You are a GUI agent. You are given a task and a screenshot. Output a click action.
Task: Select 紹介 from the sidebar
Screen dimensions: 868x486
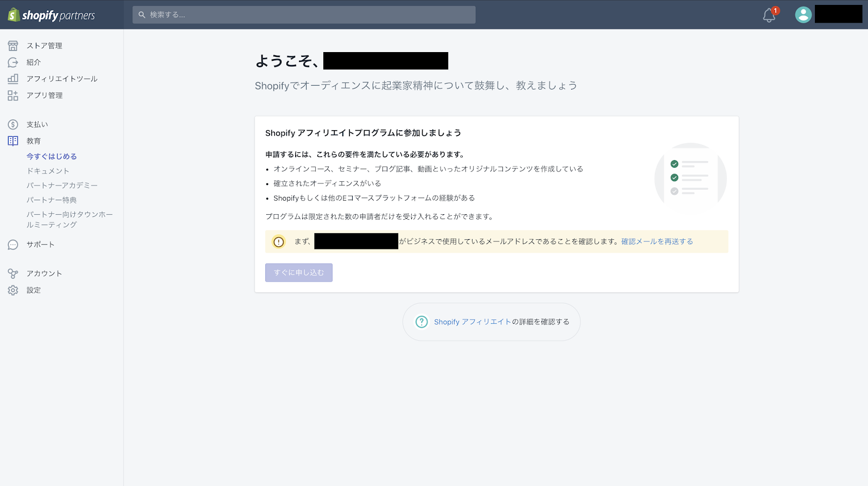pyautogui.click(x=34, y=62)
